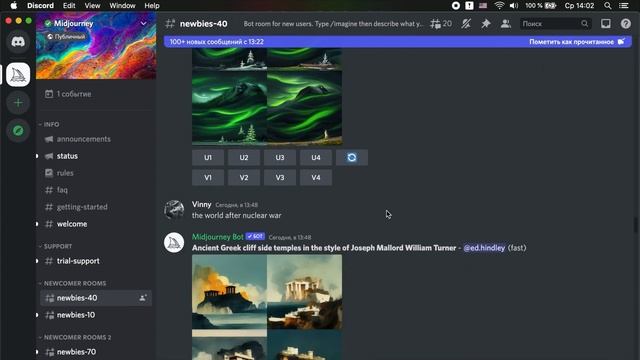Click the U3 upscale button
The height and width of the screenshot is (360, 640).
click(x=280, y=158)
